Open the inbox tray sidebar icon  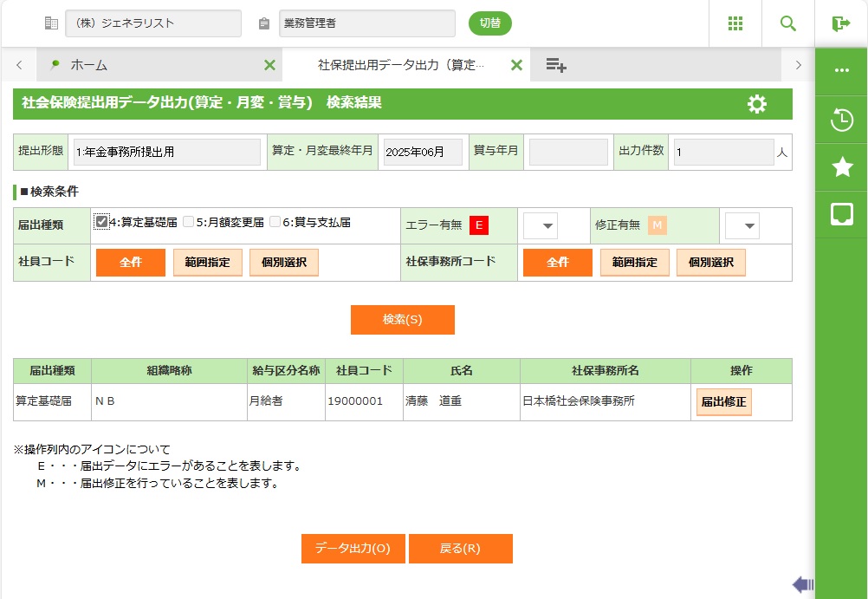click(841, 214)
